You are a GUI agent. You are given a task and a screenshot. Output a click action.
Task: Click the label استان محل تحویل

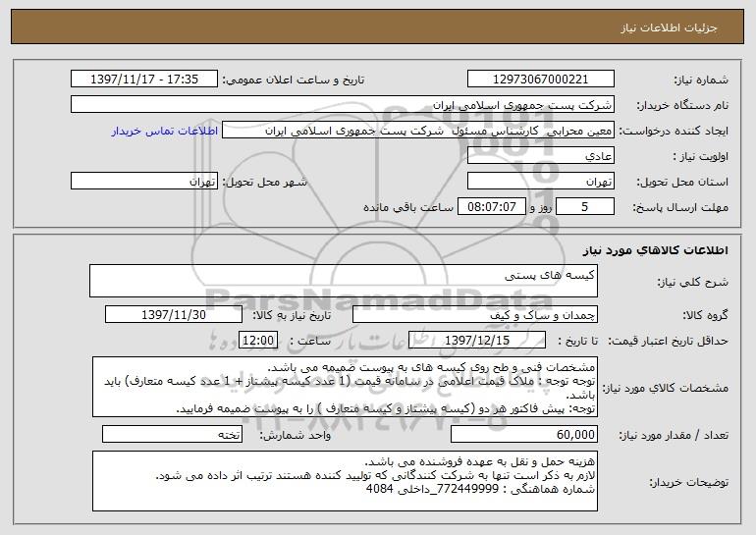click(682, 182)
